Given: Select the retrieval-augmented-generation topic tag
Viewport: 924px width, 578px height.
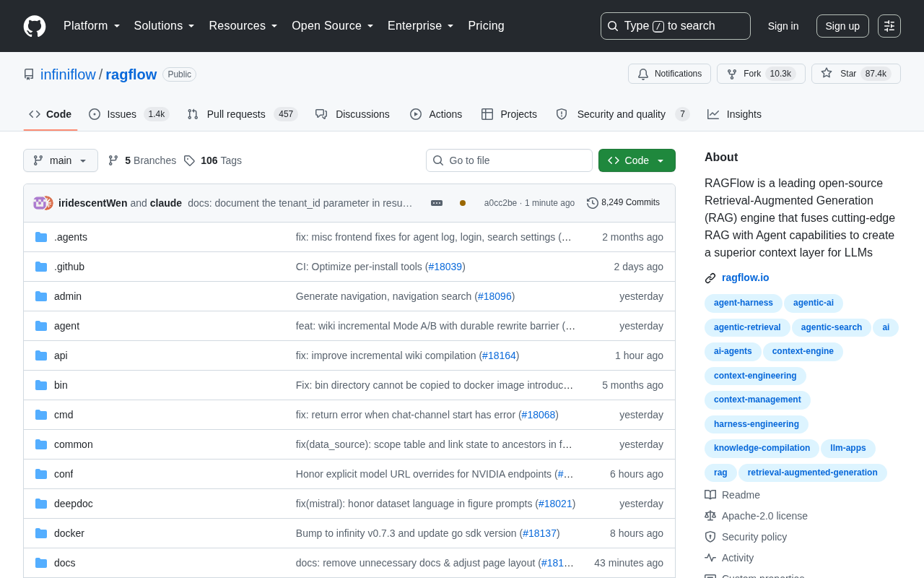Looking at the screenshot, I should tap(813, 473).
